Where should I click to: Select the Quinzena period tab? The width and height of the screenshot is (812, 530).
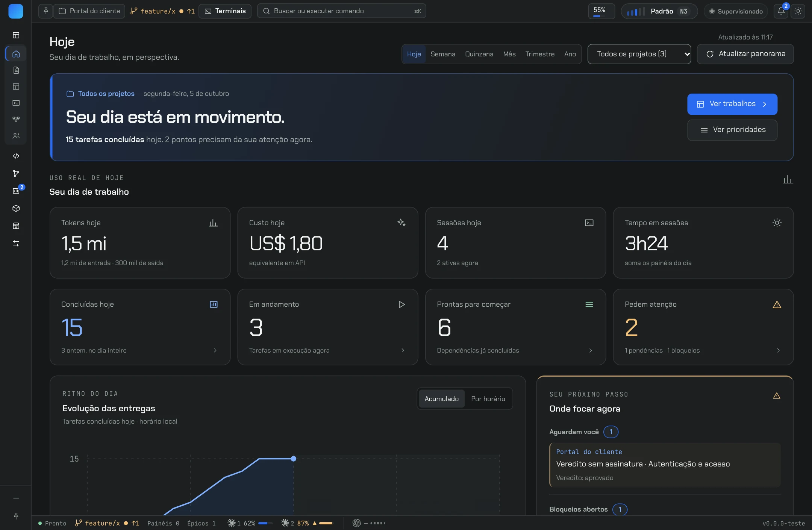[479, 54]
